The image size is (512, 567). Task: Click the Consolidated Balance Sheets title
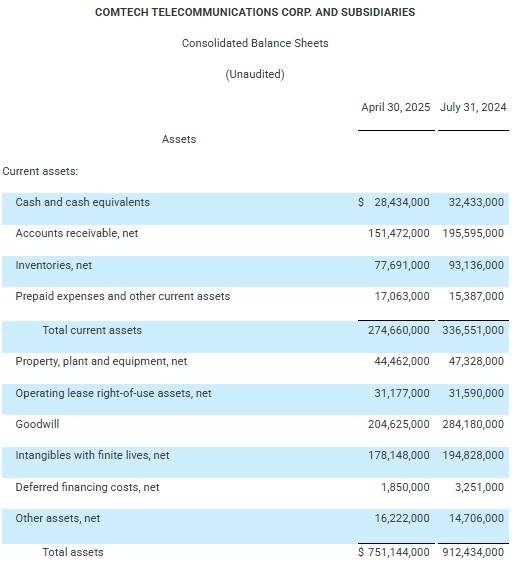pos(255,43)
